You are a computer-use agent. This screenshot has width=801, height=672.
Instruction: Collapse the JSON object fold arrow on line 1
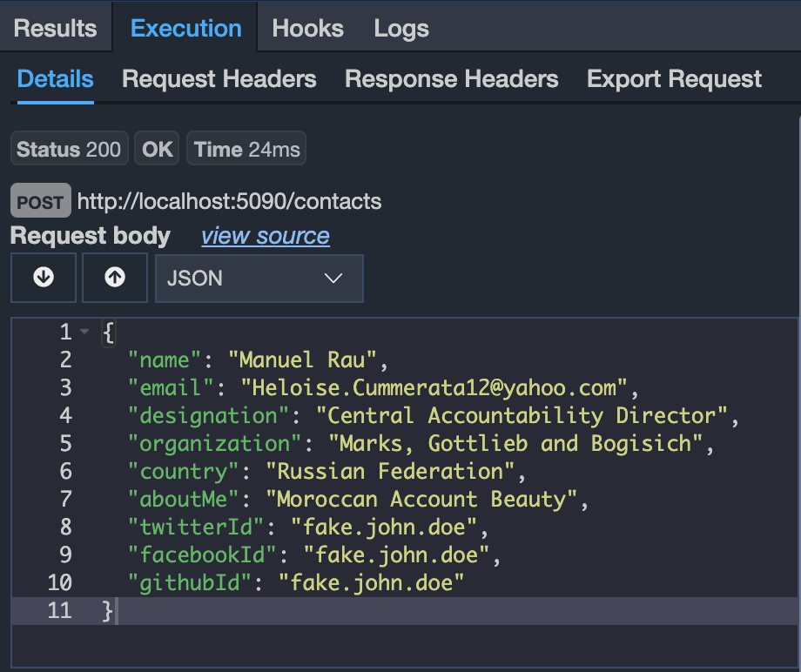pos(84,332)
